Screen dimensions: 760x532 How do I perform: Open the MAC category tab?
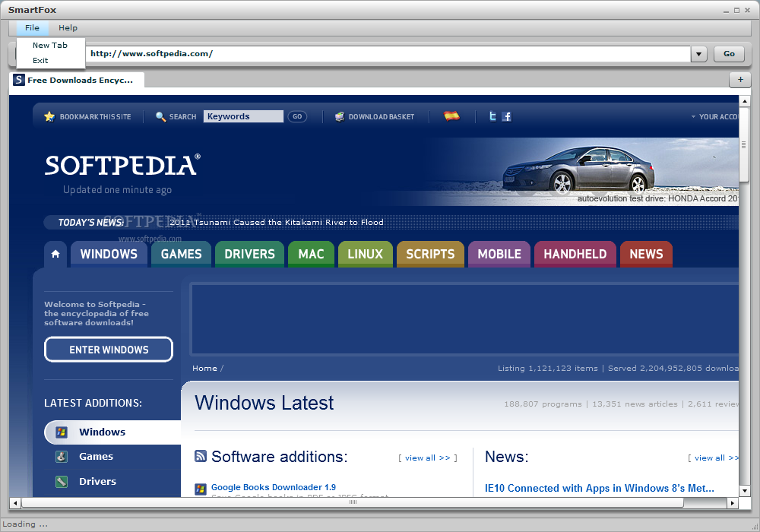pyautogui.click(x=311, y=254)
